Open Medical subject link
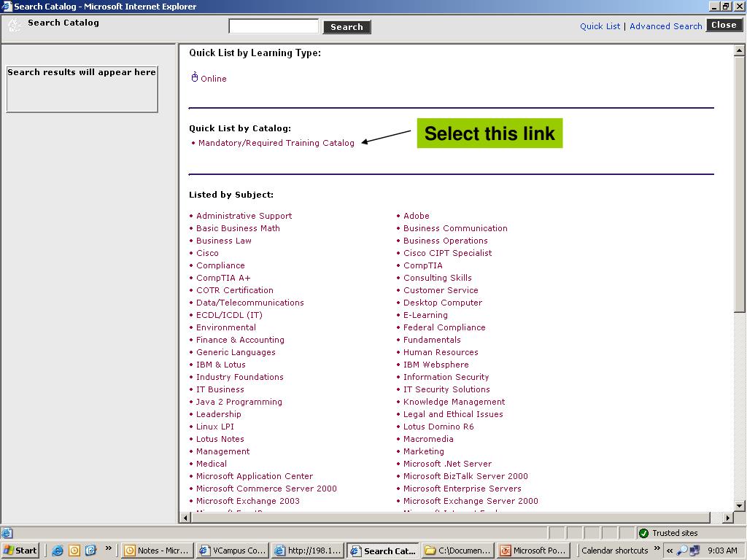Image resolution: width=747 pixels, height=560 pixels. pyautogui.click(x=212, y=463)
